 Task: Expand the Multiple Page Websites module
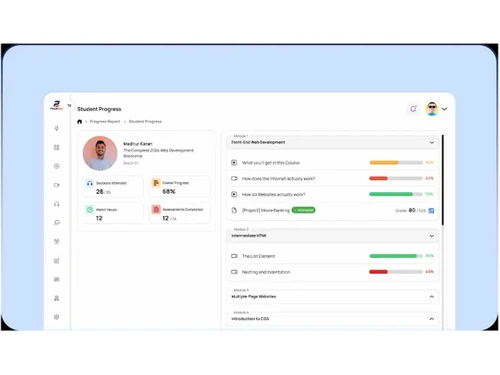point(432,297)
